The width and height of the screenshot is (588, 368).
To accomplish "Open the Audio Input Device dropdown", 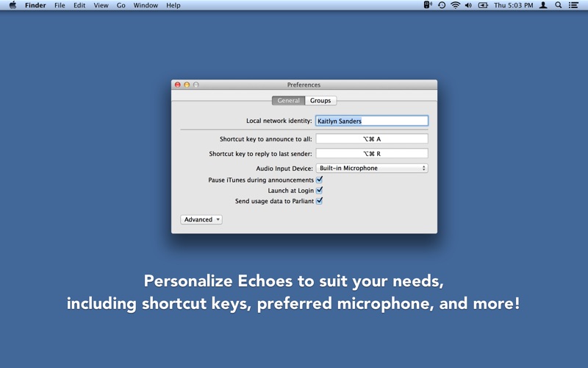I will tap(372, 169).
